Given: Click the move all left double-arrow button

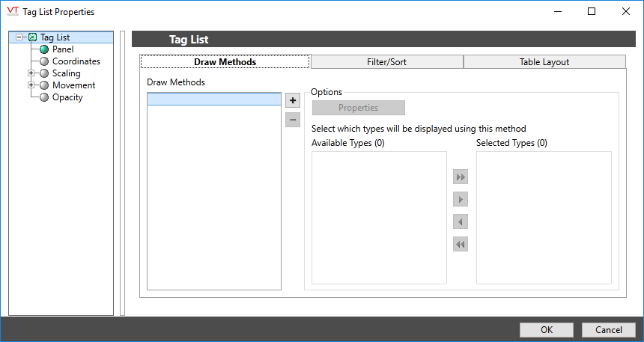Looking at the screenshot, I should pos(461,245).
